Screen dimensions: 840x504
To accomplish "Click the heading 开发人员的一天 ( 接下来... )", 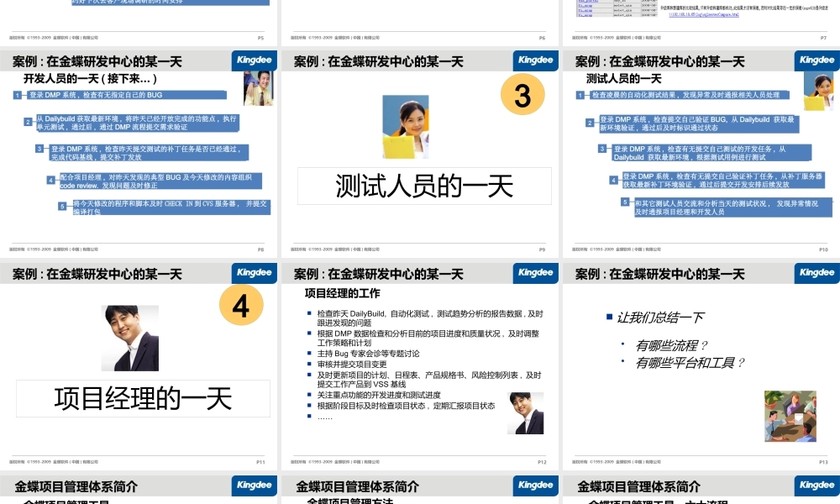I will click(90, 79).
